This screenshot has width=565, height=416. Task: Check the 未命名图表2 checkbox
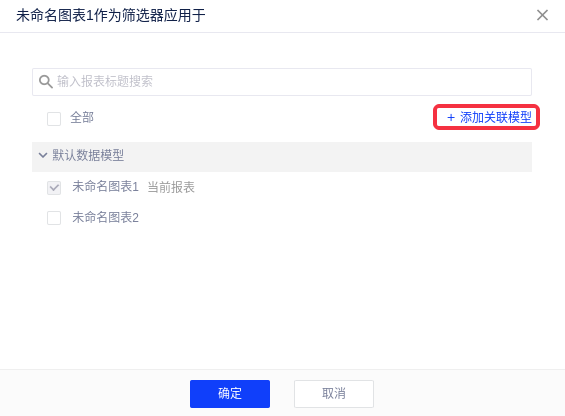click(x=54, y=218)
